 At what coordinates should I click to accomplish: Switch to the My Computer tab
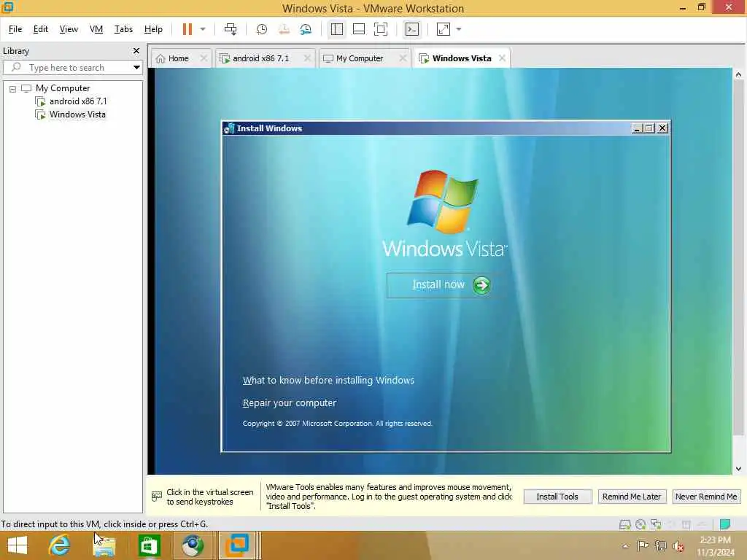point(360,58)
